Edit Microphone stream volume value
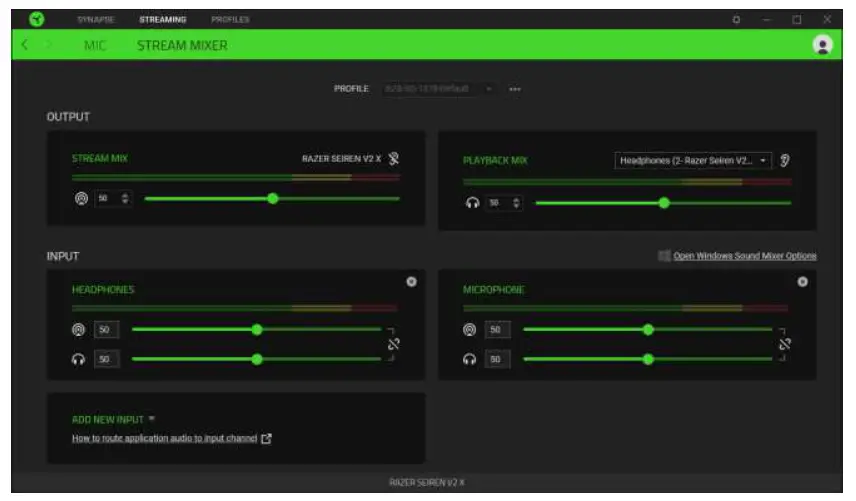The width and height of the screenshot is (856, 501). point(497,330)
